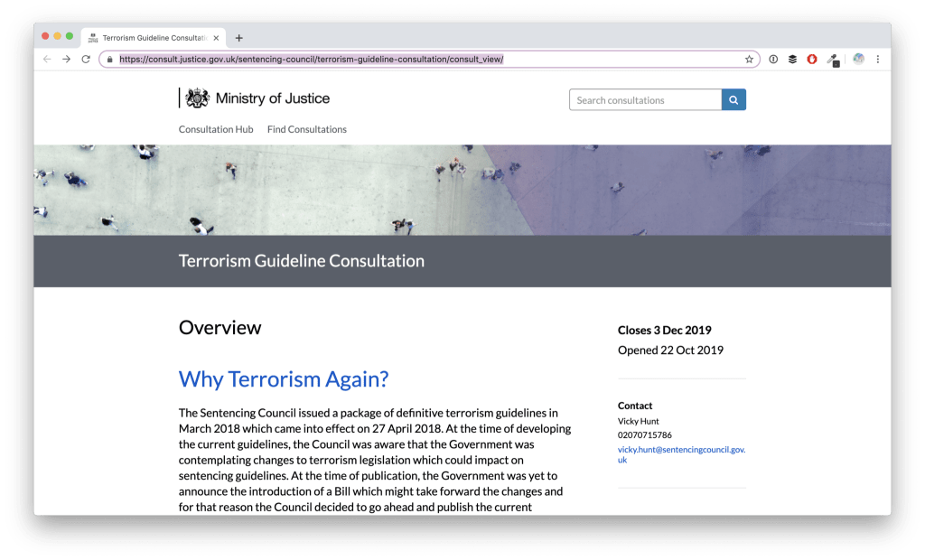The height and width of the screenshot is (560, 925).
Task: Click the Closes 3 Dec 2019 text
Action: click(x=665, y=330)
